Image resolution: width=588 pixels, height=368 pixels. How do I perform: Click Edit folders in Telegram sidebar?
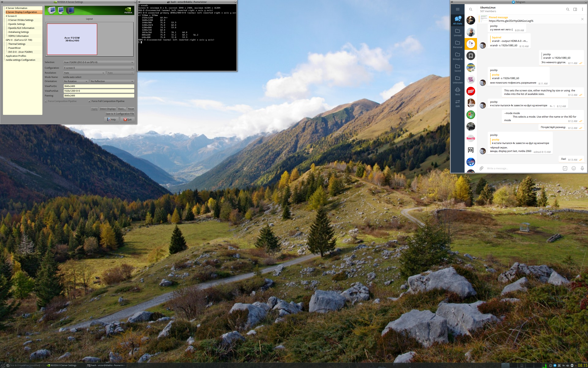pos(458,103)
